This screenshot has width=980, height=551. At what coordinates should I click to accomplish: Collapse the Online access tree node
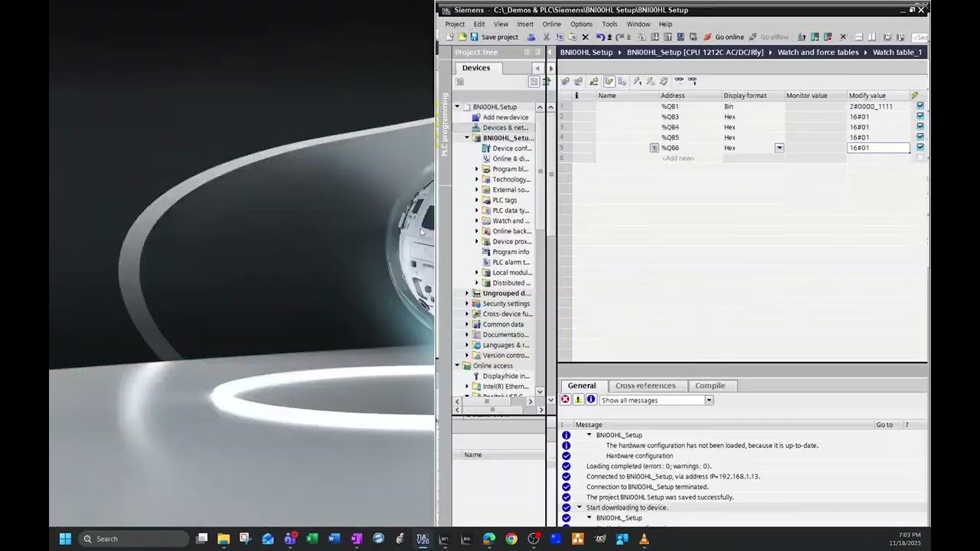457,366
